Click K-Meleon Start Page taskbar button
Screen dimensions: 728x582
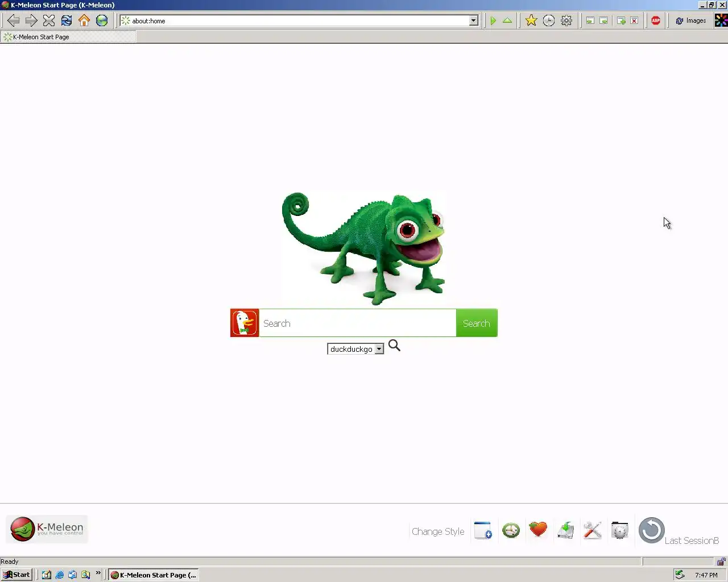pos(153,575)
